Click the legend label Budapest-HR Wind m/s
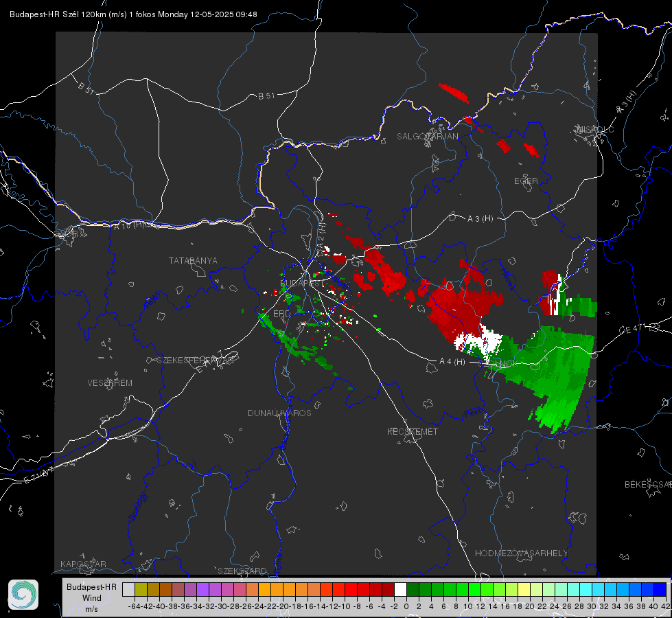Screen dimensions: 672x618 [x=91, y=597]
